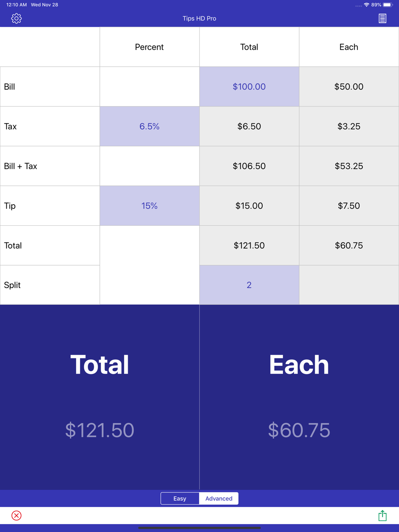Tap the red clear circle icon

16,515
